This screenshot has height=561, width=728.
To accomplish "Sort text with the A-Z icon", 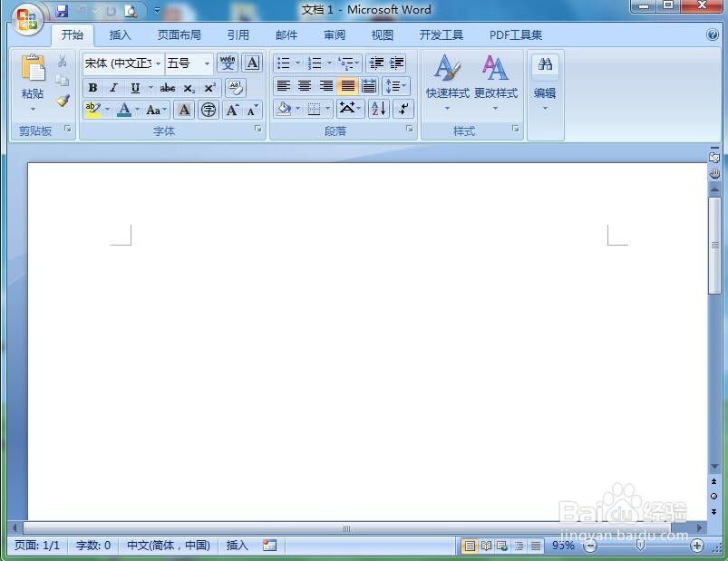I will tap(379, 109).
